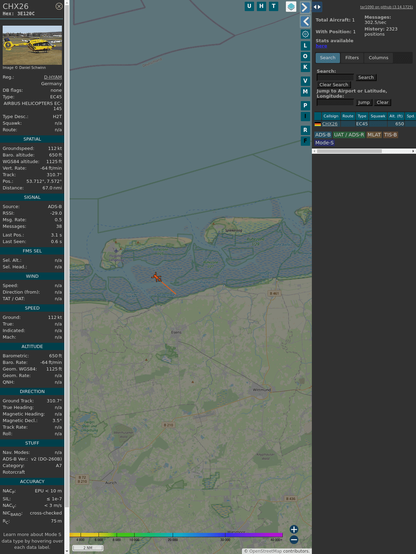Click the K map button
416x554 pixels.
305,67
